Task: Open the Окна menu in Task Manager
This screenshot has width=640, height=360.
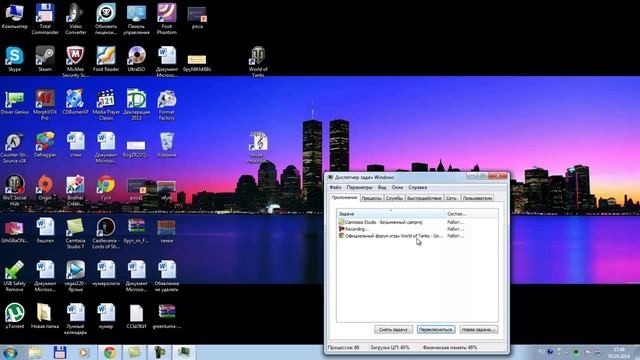Action: 397,187
